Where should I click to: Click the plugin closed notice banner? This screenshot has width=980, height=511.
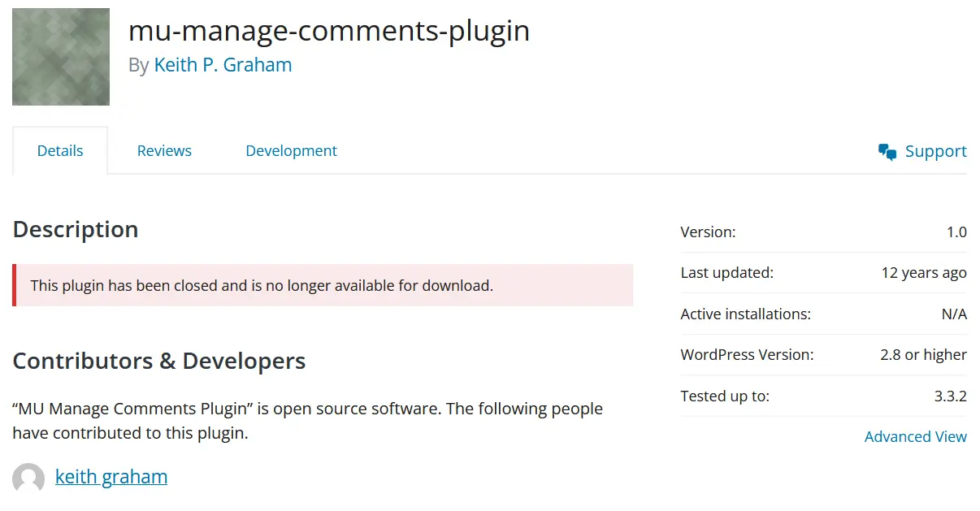pos(323,285)
